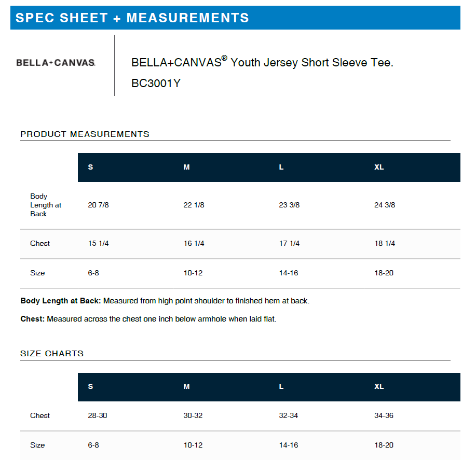Viewport: 476px width, 460px height.
Task: Click the S column header in Product Measurements
Action: pos(90,167)
